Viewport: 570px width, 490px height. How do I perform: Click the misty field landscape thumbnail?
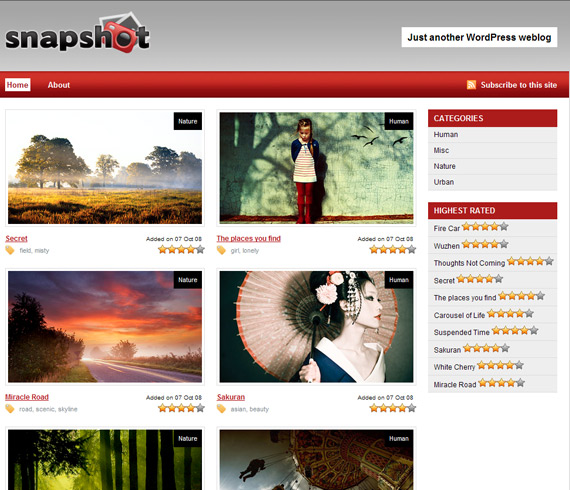click(x=105, y=168)
